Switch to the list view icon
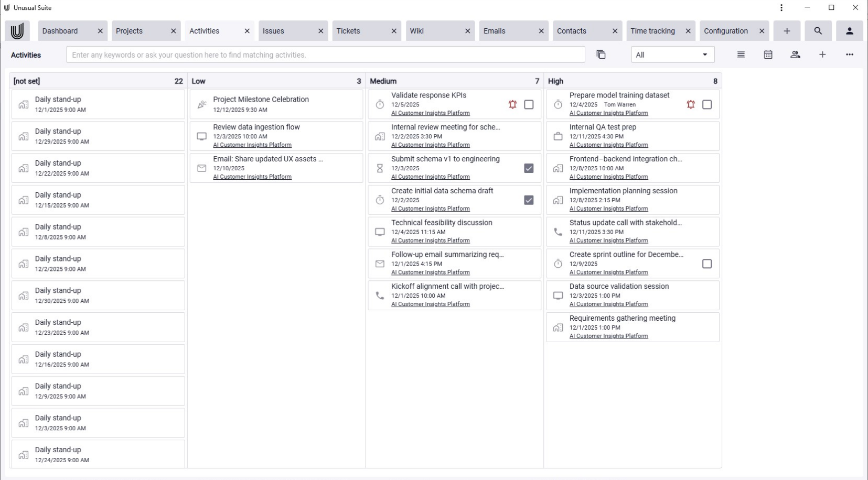 [741, 54]
